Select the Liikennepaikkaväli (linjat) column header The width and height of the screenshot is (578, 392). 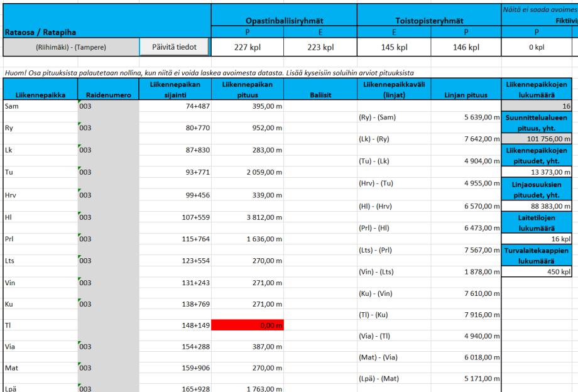(x=394, y=89)
